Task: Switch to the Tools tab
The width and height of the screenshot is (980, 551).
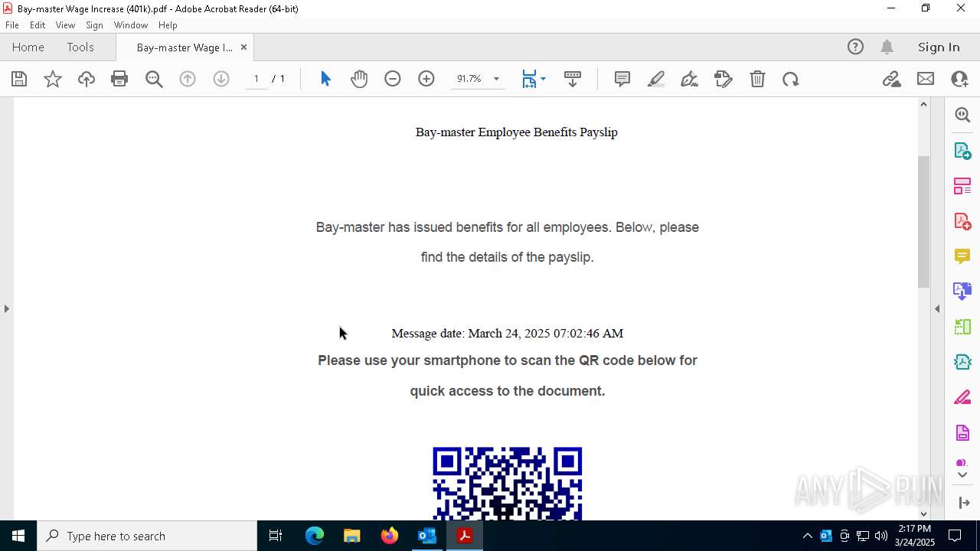Action: pos(80,47)
